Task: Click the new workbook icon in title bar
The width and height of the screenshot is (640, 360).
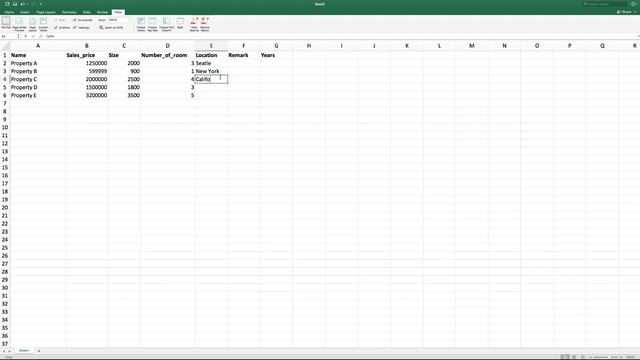Action: pyautogui.click(x=7, y=4)
